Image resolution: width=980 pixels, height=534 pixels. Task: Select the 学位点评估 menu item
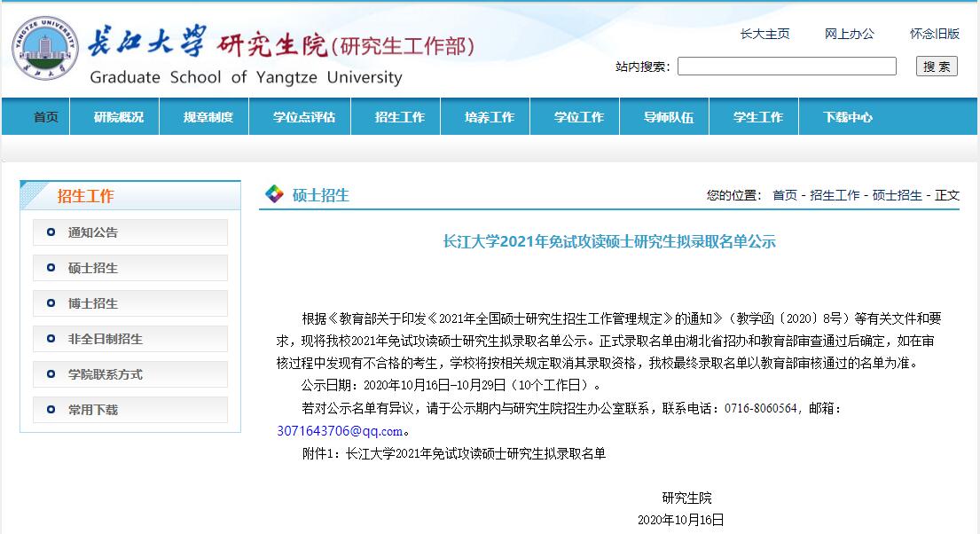click(x=303, y=117)
